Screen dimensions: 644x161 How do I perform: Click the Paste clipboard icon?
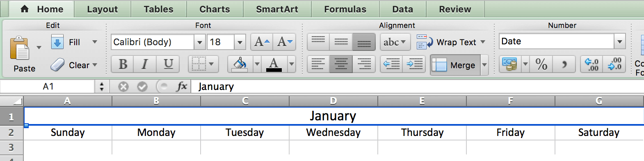coord(19,48)
